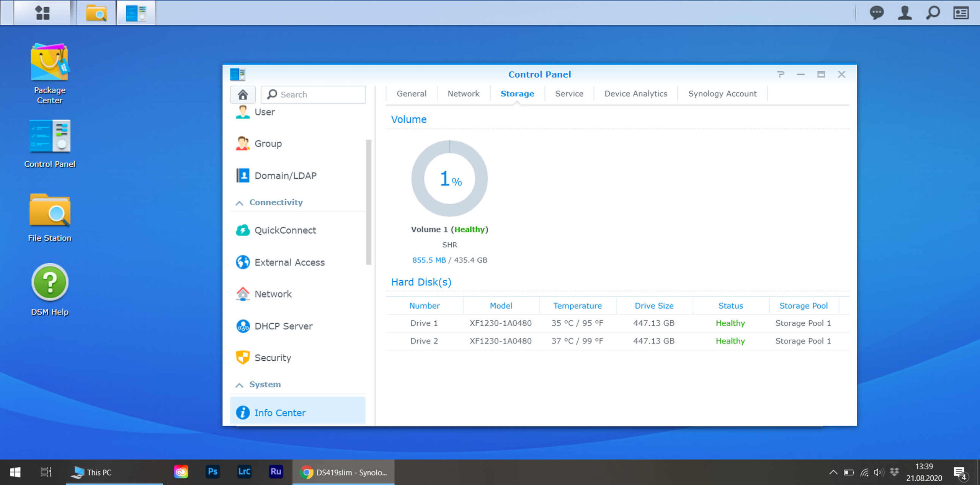Click the 855.5 MB used value
The height and width of the screenshot is (485, 980).
(x=429, y=260)
